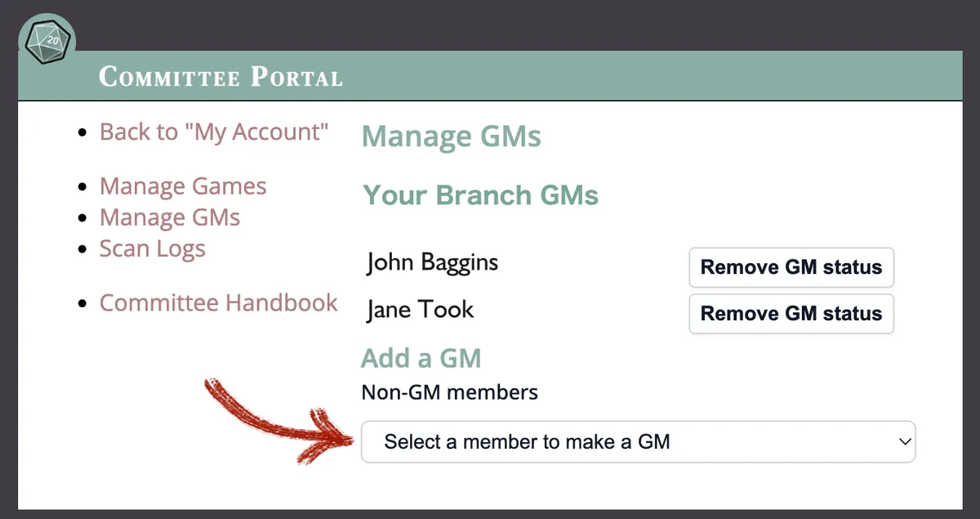Viewport: 980px width, 519px height.
Task: Click the Manage GMs page heading
Action: coord(452,136)
